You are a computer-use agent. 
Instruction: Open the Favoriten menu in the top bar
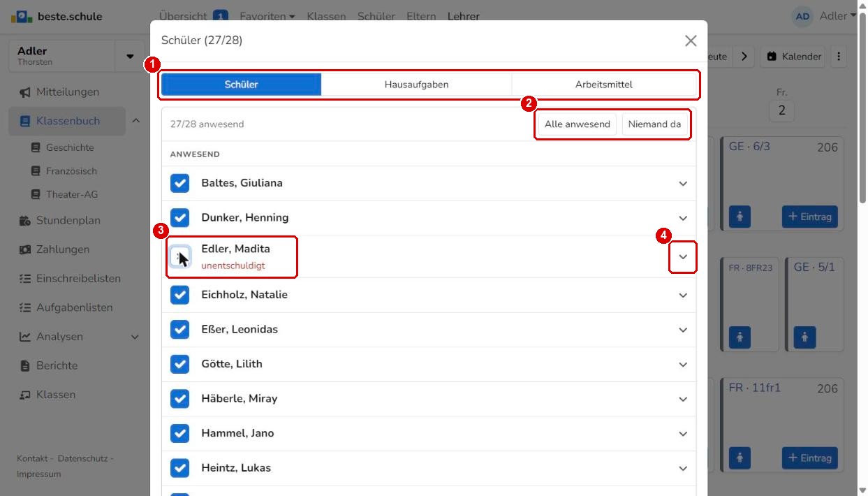[267, 16]
